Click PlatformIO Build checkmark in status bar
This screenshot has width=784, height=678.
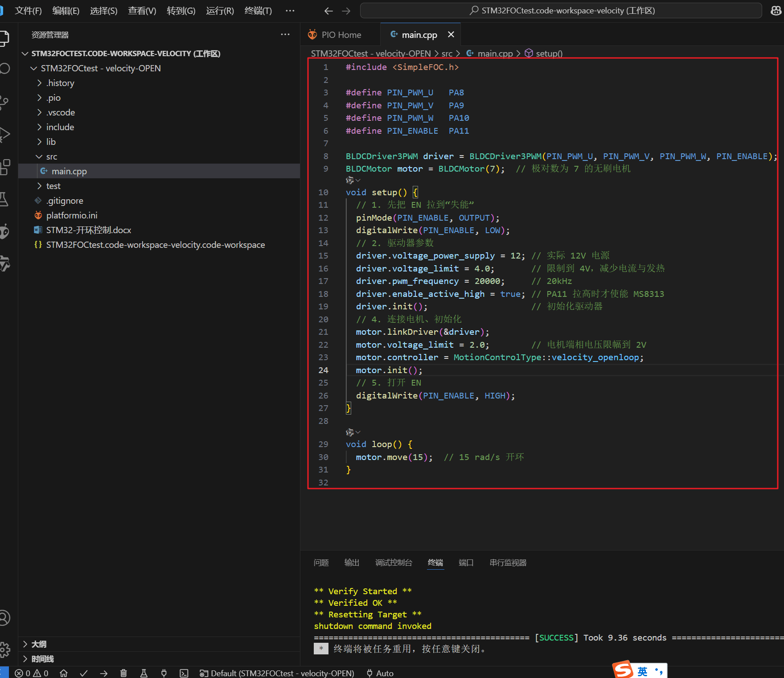click(84, 673)
